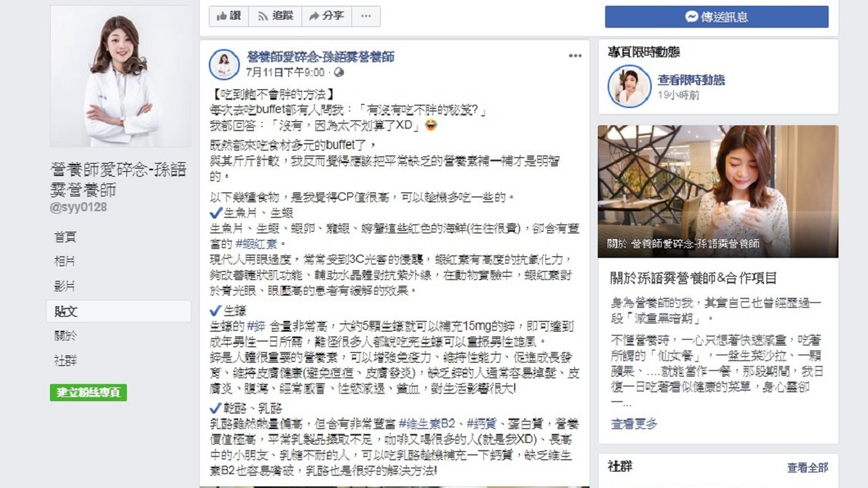Screen dimensions: 868x488
Task: Click the page profile photo thumbnail
Action: 120,76
